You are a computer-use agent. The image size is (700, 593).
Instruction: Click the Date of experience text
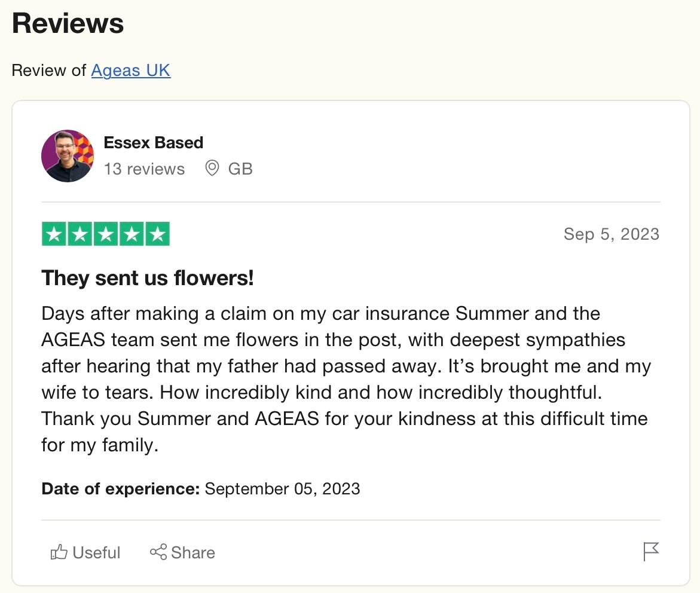(120, 488)
